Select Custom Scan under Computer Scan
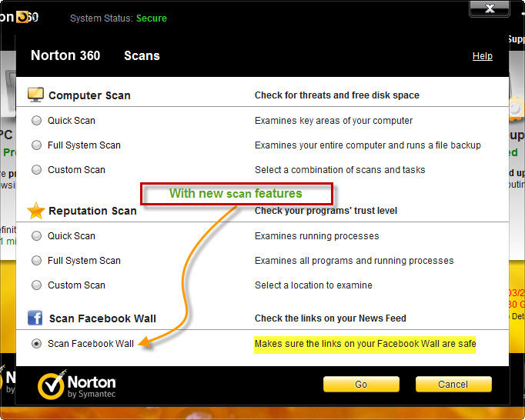Image resolution: width=525 pixels, height=420 pixels. [x=36, y=170]
